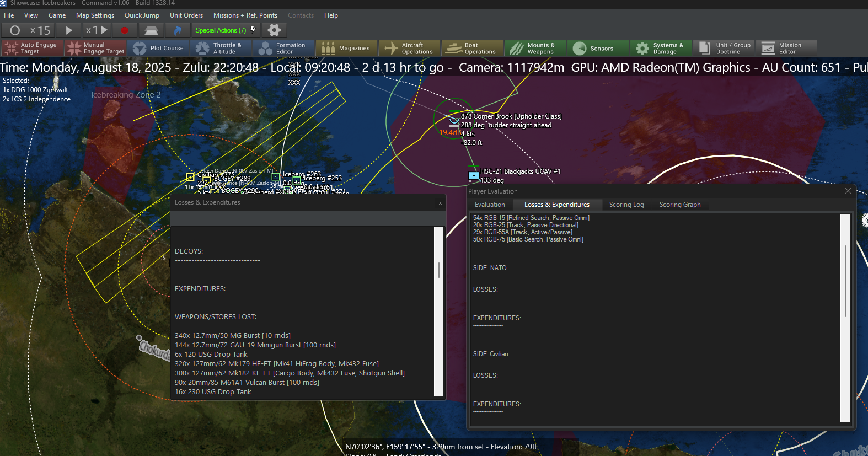The height and width of the screenshot is (456, 868).
Task: Open the View menu
Action: click(31, 15)
